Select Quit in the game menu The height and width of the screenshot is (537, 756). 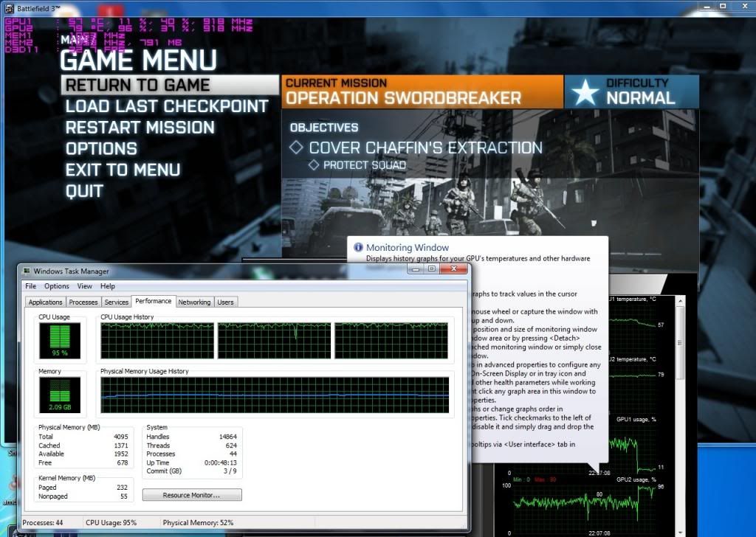pyautogui.click(x=84, y=191)
